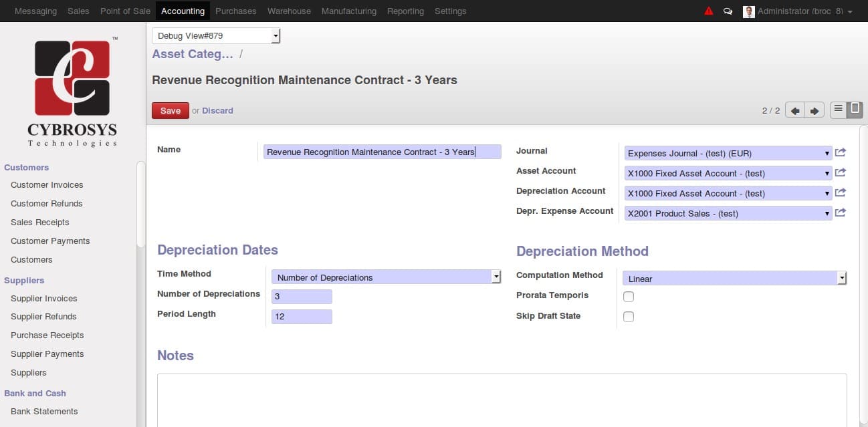The image size is (868, 427).
Task: Save the asset category
Action: 171,111
